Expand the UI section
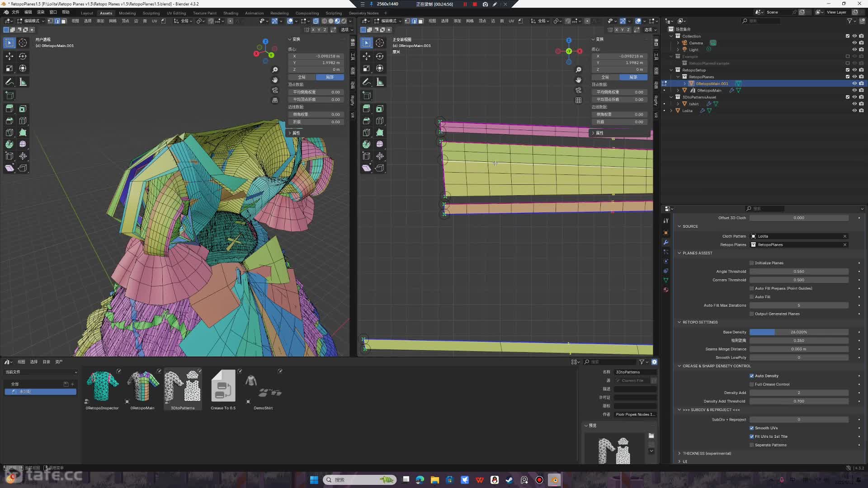 (x=679, y=462)
